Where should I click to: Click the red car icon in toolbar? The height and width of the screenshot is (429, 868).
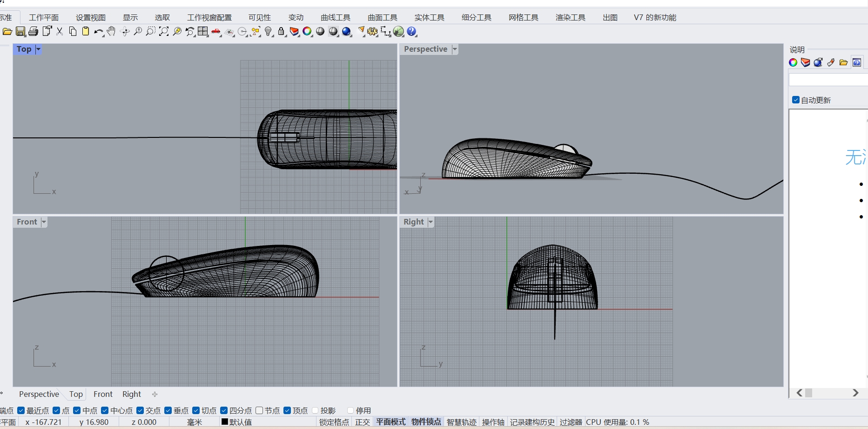[x=216, y=32]
